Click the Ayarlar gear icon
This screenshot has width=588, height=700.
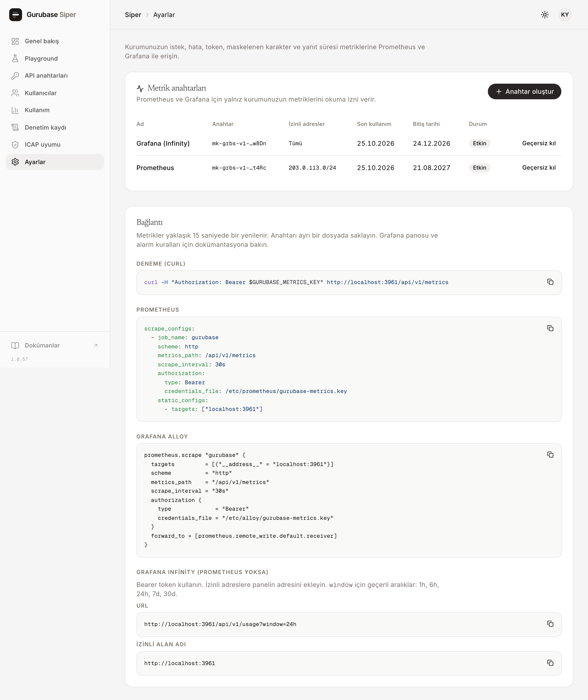click(15, 162)
